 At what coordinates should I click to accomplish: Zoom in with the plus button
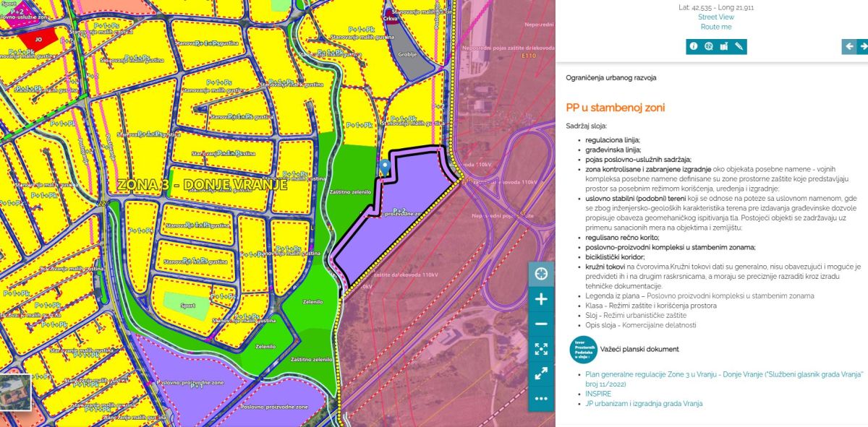pos(541,299)
